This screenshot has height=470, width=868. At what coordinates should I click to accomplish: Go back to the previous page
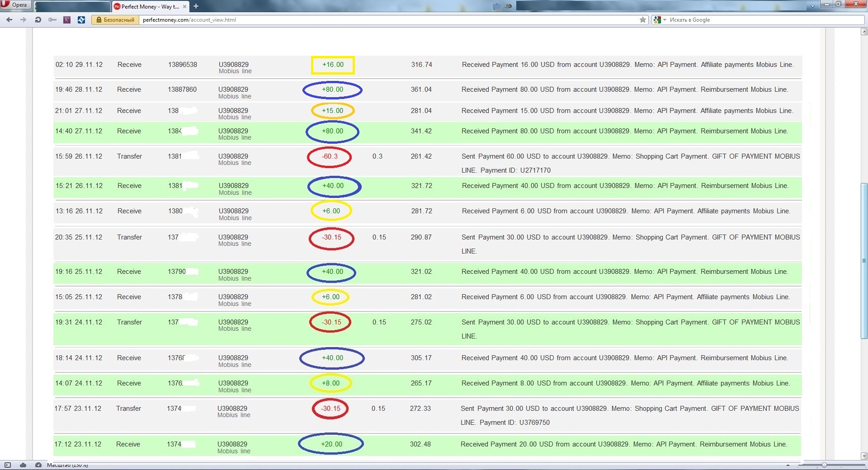(x=9, y=19)
